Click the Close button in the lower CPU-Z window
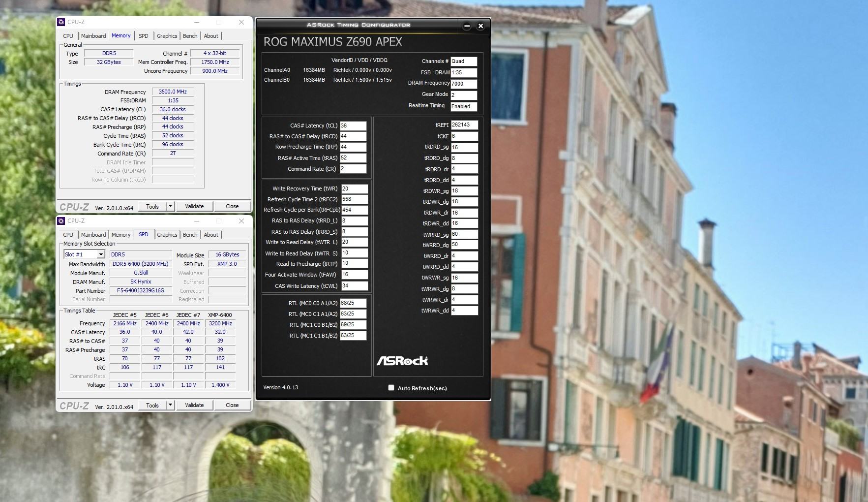Image resolution: width=868 pixels, height=502 pixels. 232,405
